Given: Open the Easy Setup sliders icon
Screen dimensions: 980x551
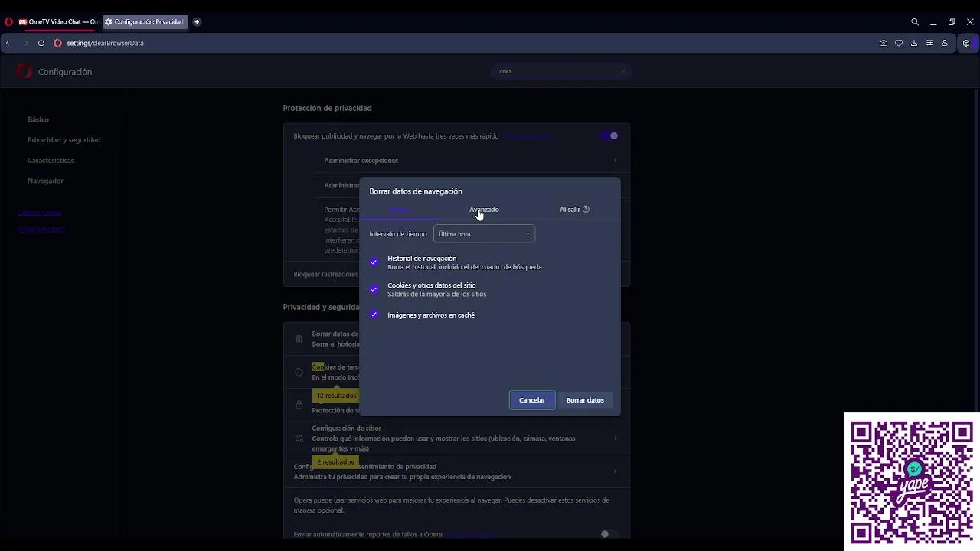Looking at the screenshot, I should (929, 43).
